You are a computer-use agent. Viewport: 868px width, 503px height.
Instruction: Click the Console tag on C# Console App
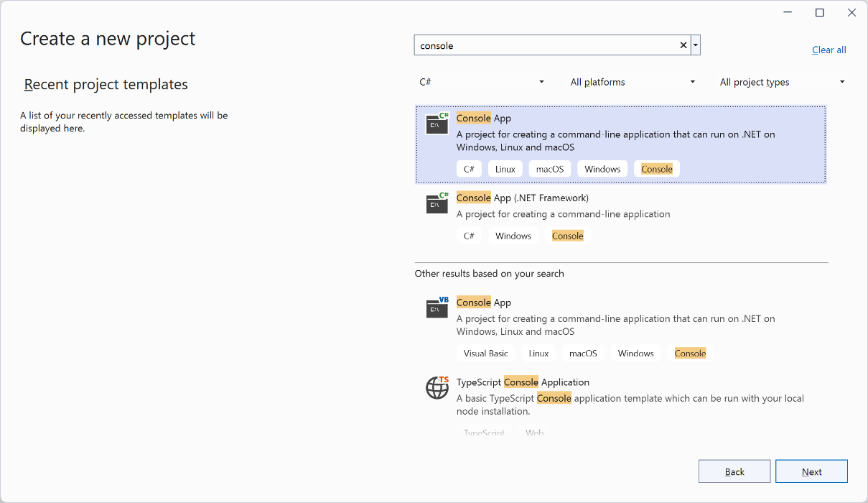coord(657,169)
